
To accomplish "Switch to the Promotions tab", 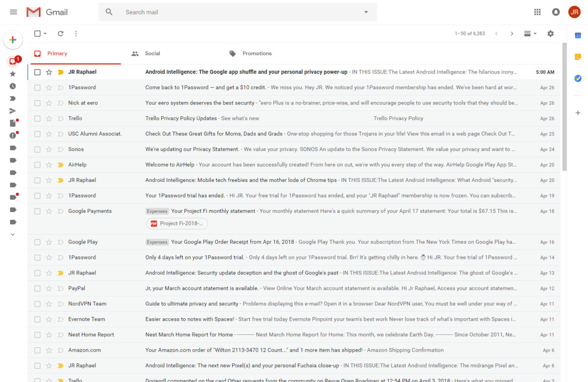I will tap(257, 53).
